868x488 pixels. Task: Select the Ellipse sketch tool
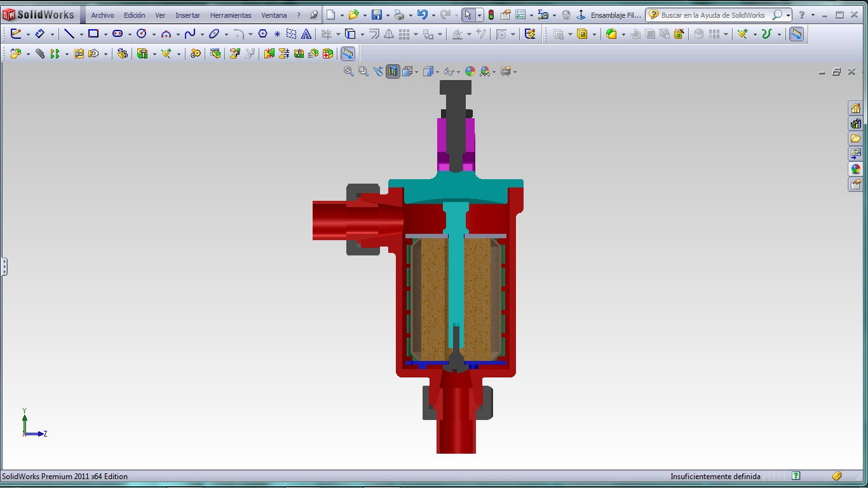click(214, 34)
